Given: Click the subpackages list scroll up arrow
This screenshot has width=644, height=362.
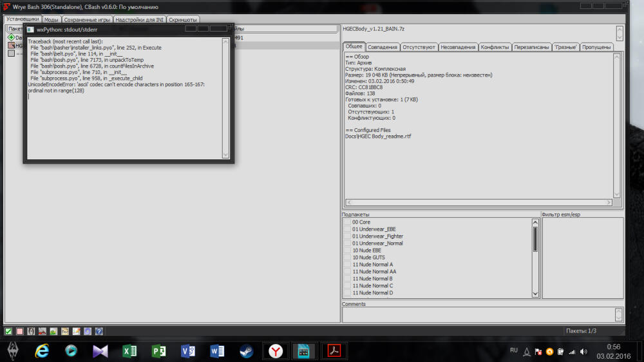Looking at the screenshot, I should click(x=535, y=222).
